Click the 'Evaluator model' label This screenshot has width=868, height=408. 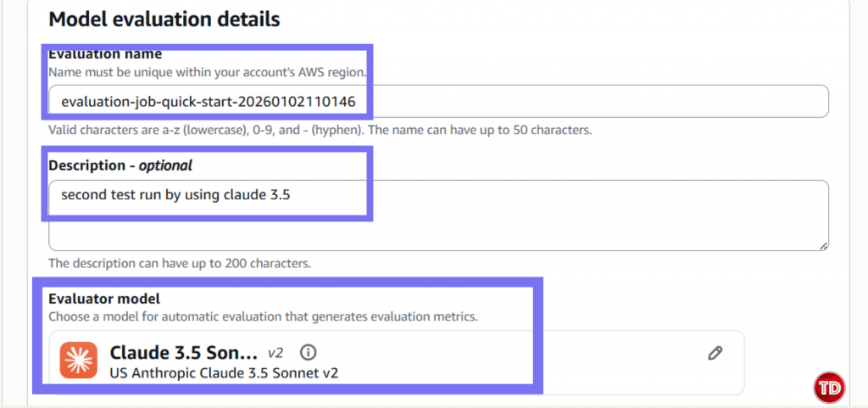click(x=104, y=299)
